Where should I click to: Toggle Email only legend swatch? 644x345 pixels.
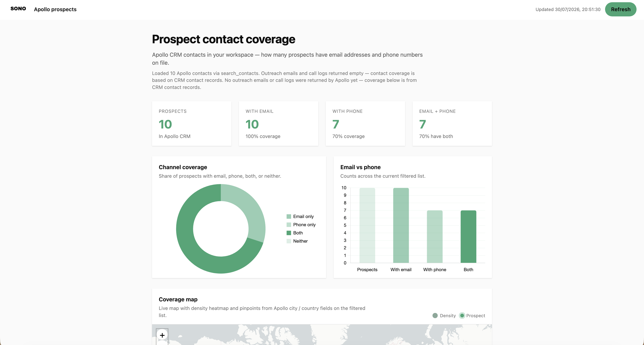[289, 216]
